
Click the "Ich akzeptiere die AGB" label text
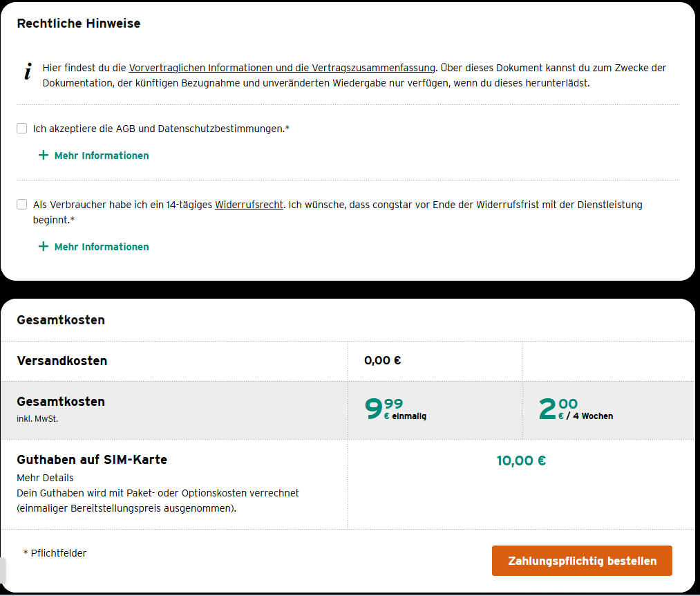[160, 129]
